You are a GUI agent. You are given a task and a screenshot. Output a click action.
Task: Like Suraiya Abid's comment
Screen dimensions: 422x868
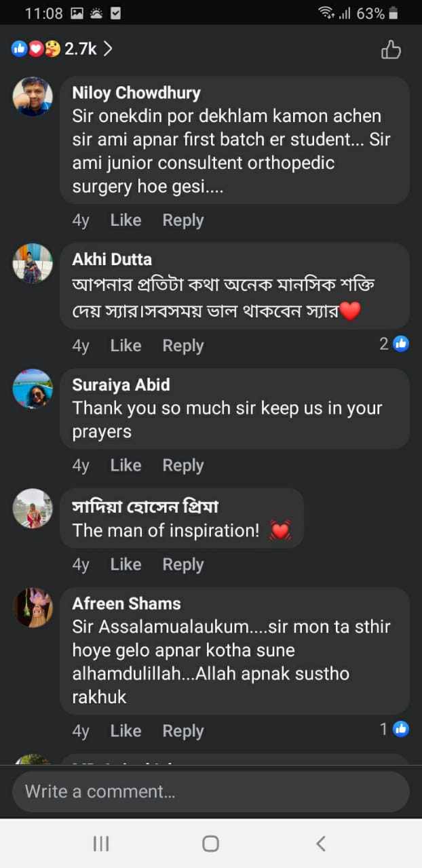pos(126,465)
